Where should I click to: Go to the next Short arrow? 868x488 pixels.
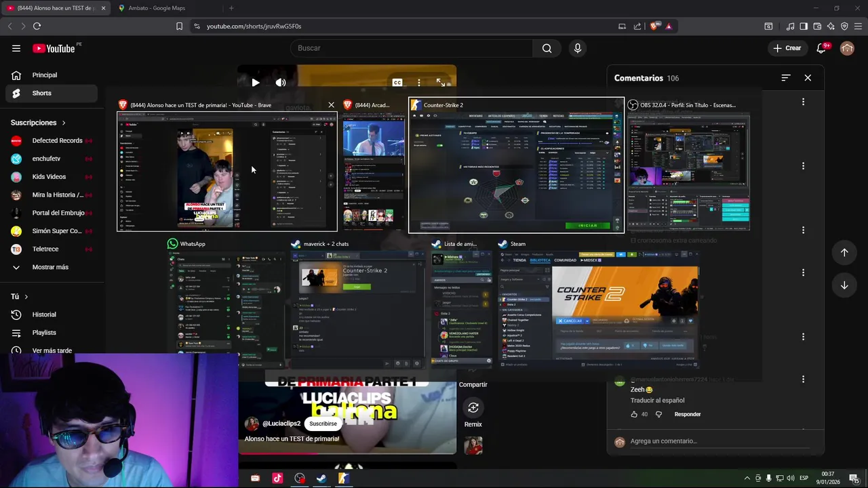844,285
